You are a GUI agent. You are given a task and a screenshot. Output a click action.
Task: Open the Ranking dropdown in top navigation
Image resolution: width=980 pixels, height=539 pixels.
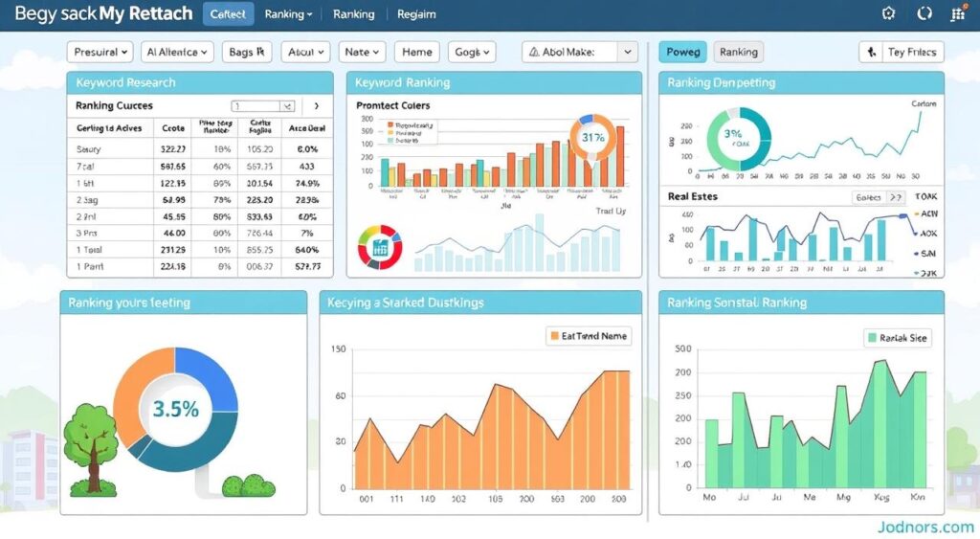(x=288, y=14)
